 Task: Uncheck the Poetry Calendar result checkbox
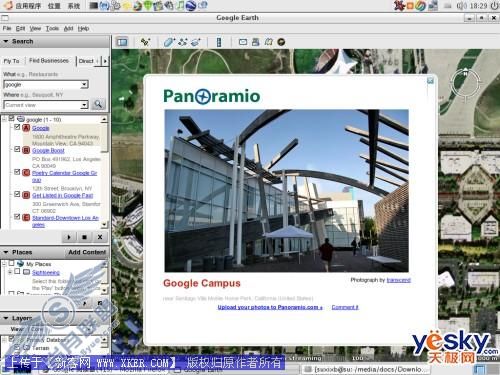[x=17, y=172]
